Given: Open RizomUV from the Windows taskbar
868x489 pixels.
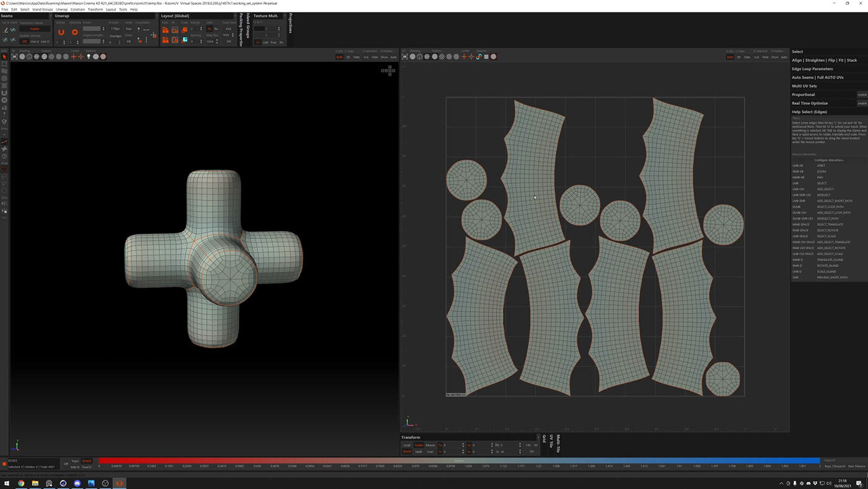Looking at the screenshot, I should click(119, 483).
